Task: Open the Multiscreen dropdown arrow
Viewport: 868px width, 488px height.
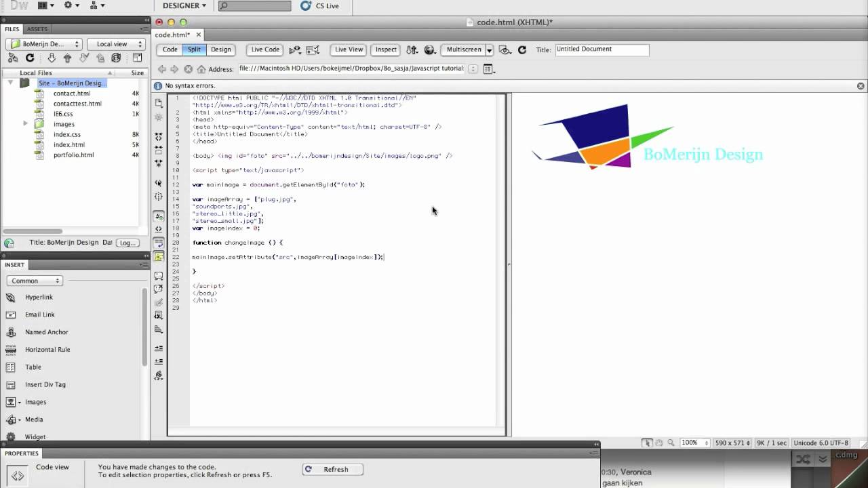Action: (x=489, y=50)
